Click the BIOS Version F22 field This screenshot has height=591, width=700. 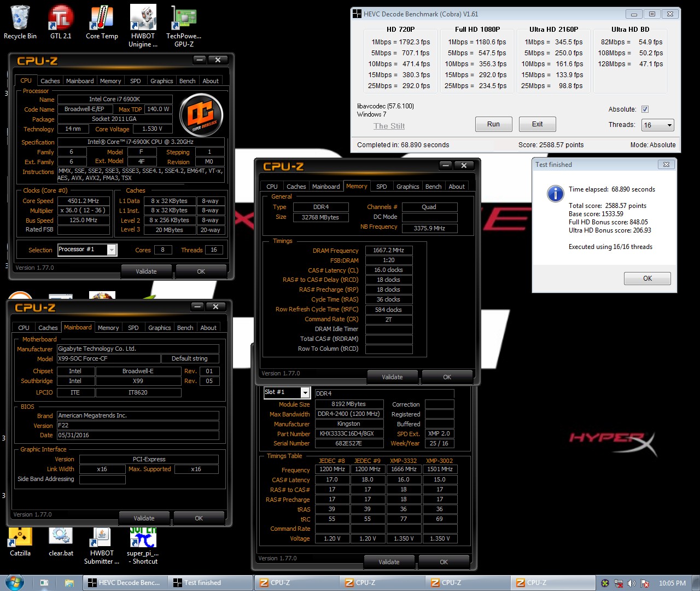138,425
